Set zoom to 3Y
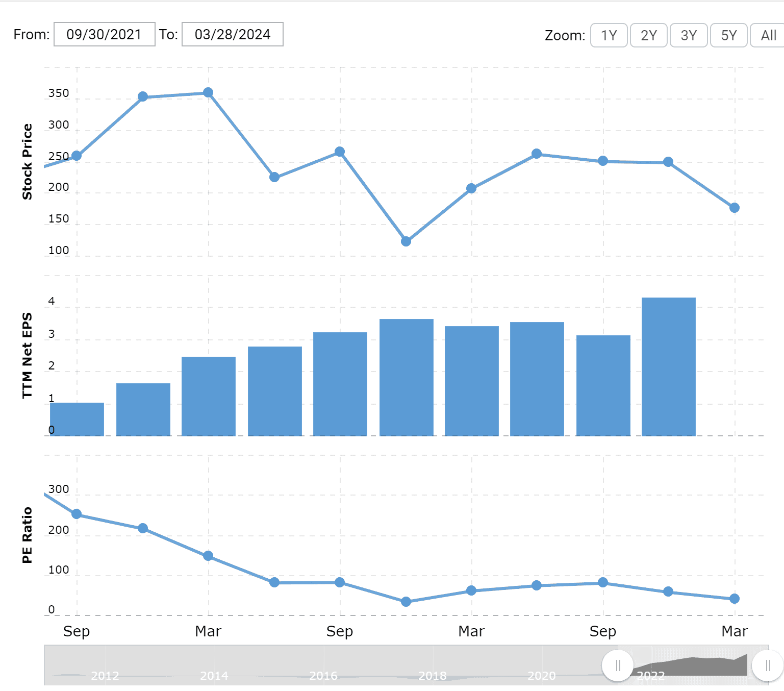This screenshot has width=784, height=691. (688, 35)
